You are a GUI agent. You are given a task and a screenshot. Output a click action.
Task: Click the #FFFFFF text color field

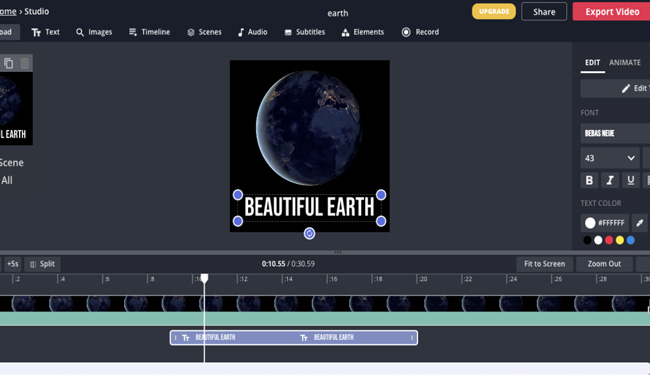[x=604, y=223]
